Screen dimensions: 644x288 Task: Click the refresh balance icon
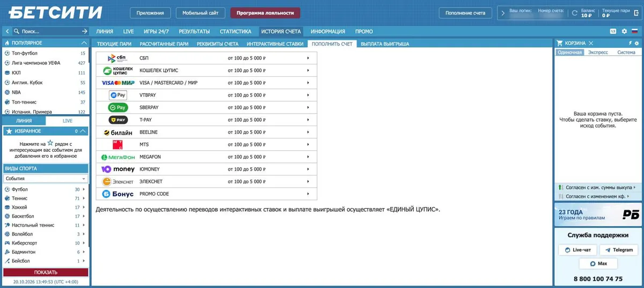pyautogui.click(x=575, y=13)
